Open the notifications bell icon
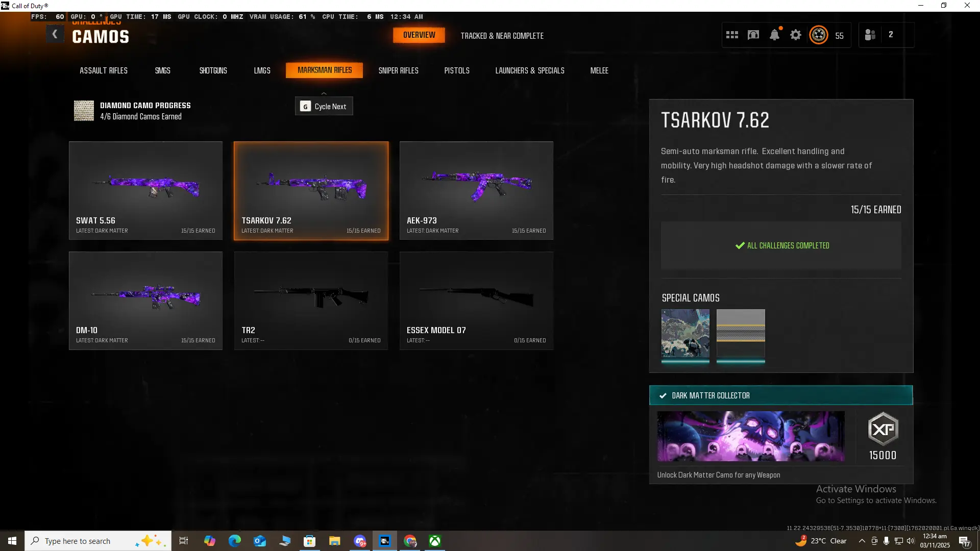 (x=774, y=35)
